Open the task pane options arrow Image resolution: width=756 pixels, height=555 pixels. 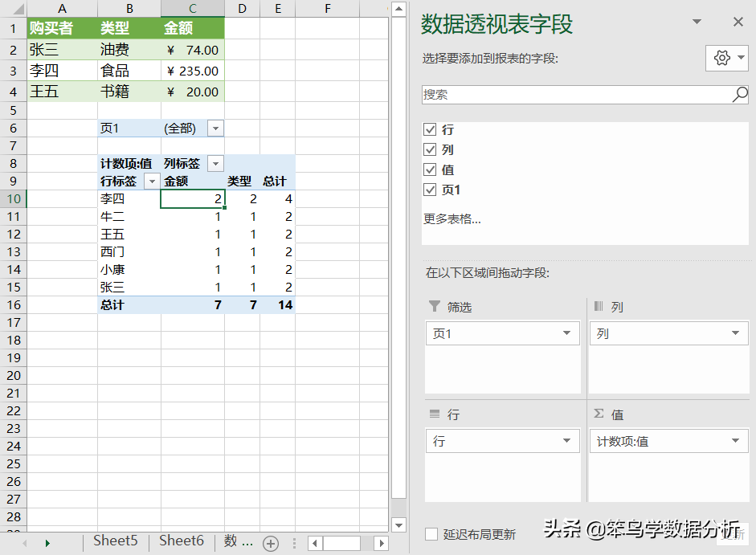click(697, 22)
